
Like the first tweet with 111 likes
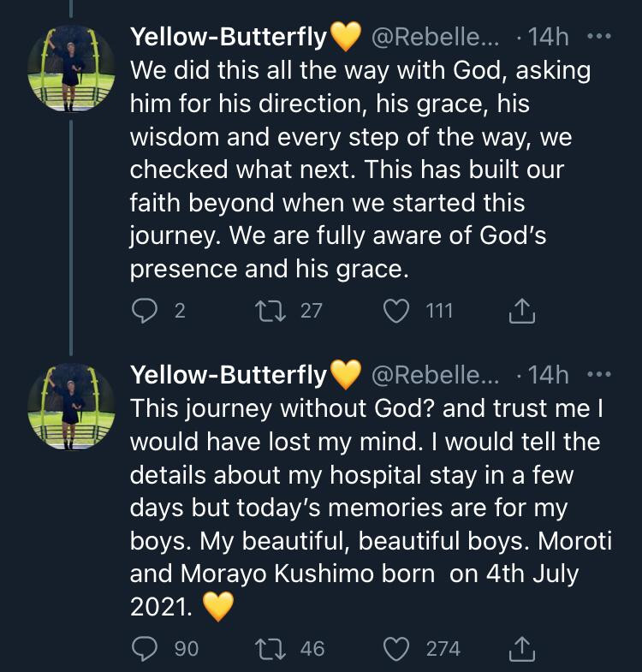coord(396,312)
